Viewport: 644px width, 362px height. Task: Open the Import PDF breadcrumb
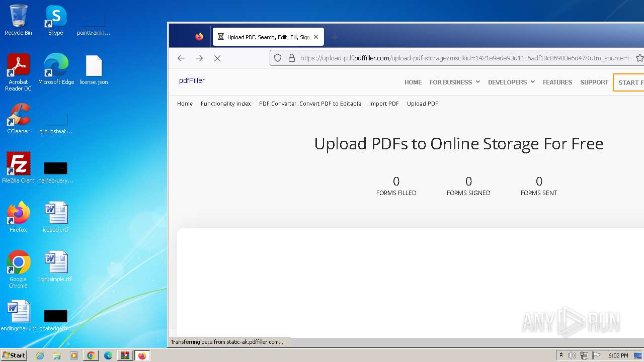click(x=384, y=104)
